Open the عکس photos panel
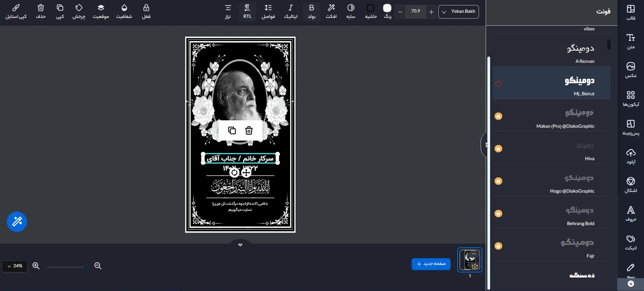This screenshot has width=644, height=291. point(631,70)
